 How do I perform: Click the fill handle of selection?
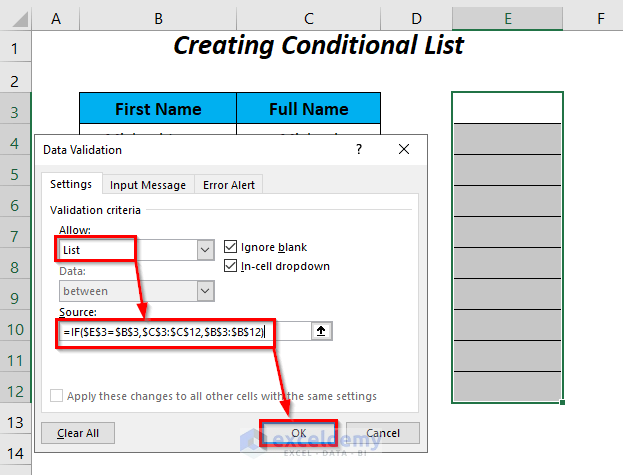562,402
